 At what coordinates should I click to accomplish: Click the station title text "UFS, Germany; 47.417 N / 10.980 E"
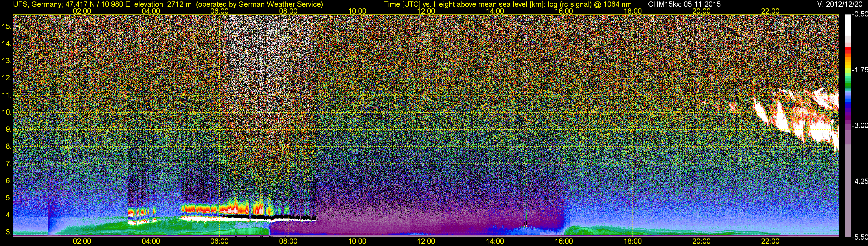[72, 4]
